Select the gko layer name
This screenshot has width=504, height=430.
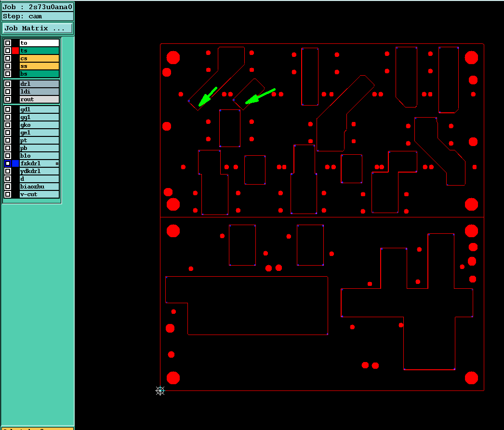pyautogui.click(x=40, y=125)
